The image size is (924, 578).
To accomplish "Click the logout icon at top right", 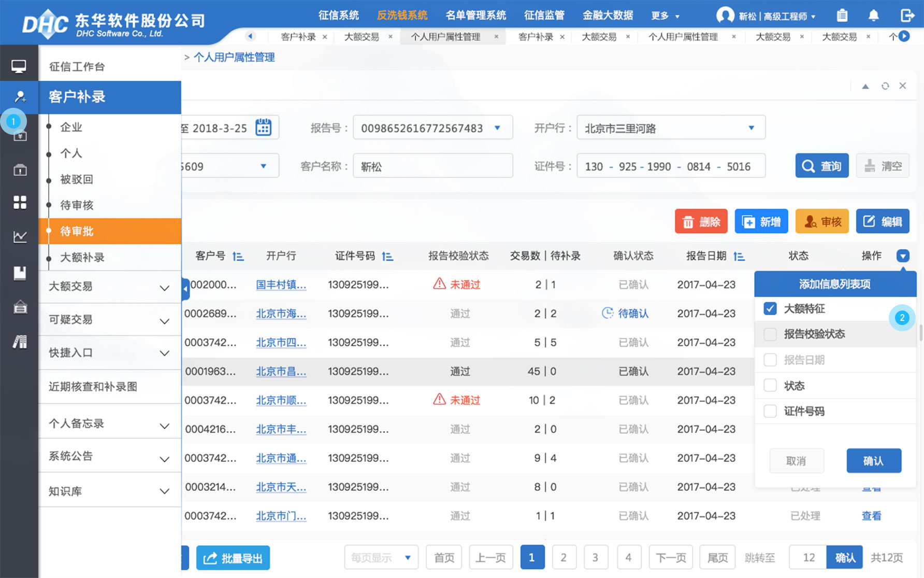I will click(x=907, y=16).
